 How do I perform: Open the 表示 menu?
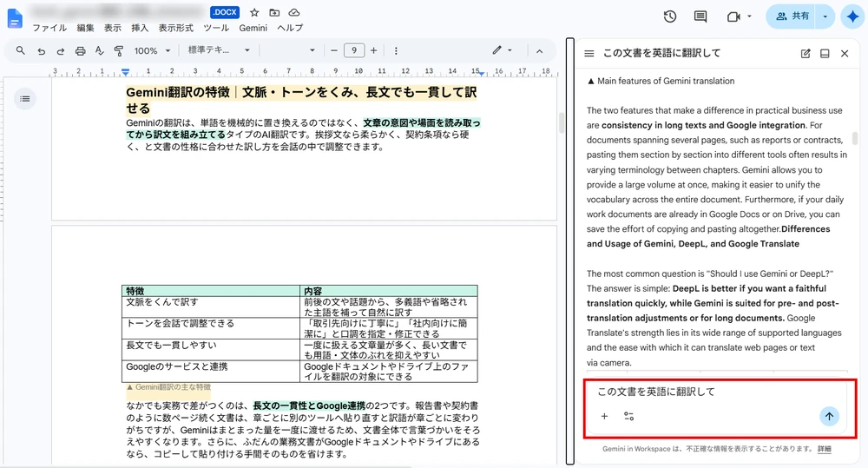click(112, 28)
